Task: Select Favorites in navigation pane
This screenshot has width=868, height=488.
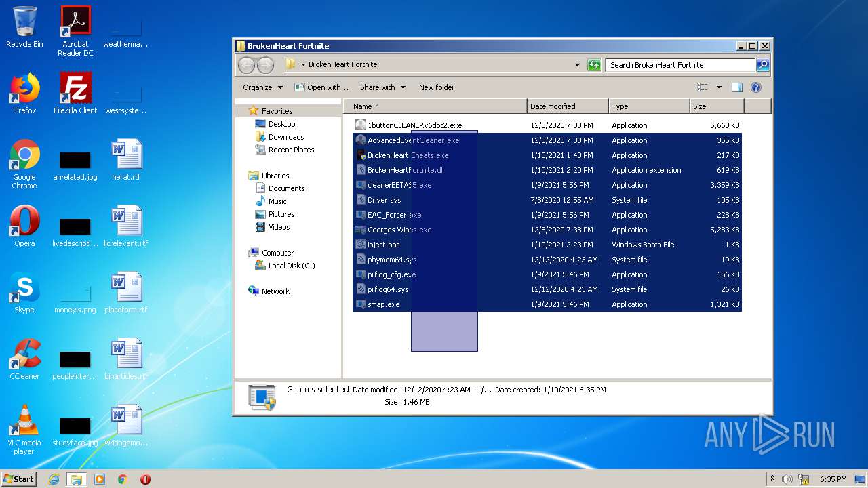Action: (271, 111)
